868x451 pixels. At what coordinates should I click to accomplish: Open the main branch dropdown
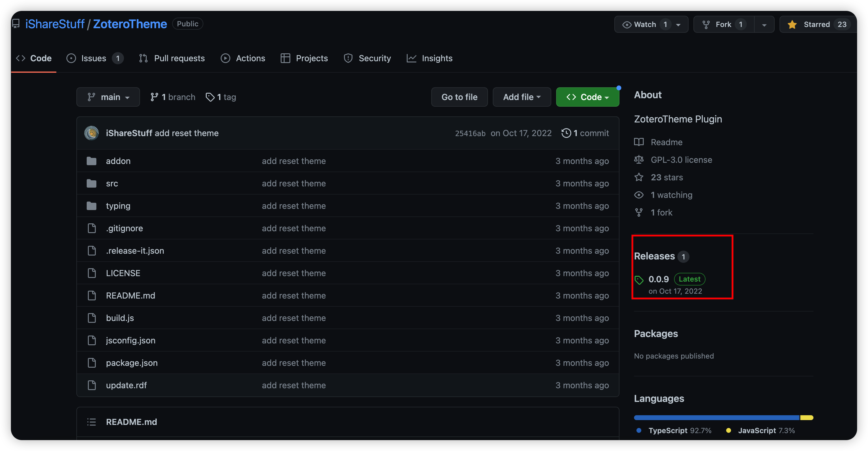click(x=108, y=97)
